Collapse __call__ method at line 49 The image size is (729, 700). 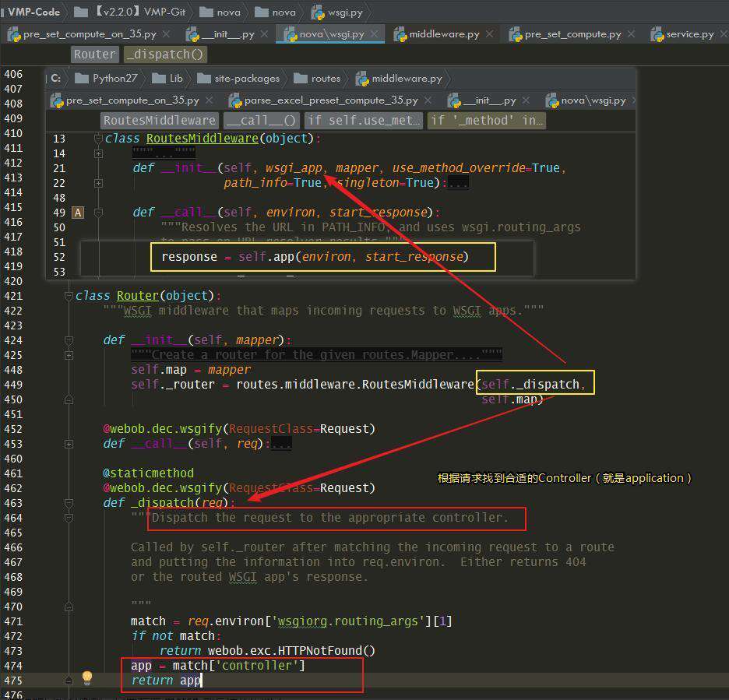click(98, 213)
